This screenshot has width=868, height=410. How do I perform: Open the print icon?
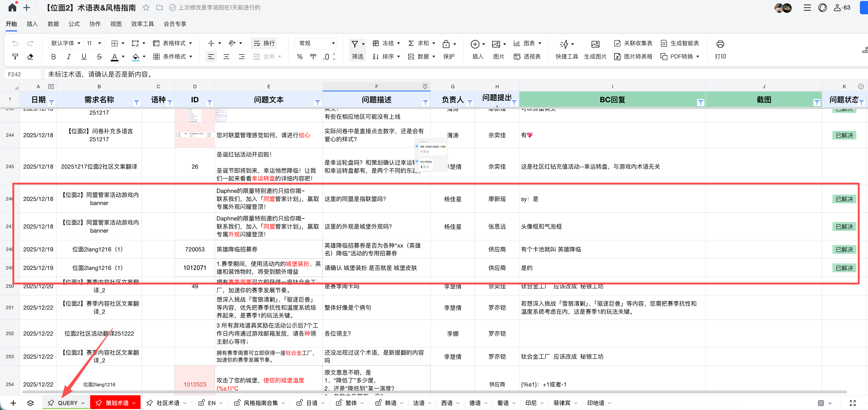click(720, 44)
